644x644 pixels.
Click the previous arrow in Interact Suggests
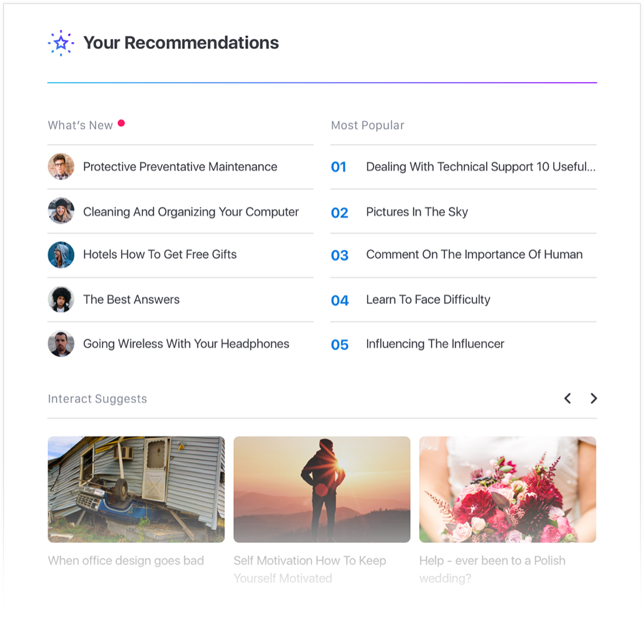(x=568, y=398)
